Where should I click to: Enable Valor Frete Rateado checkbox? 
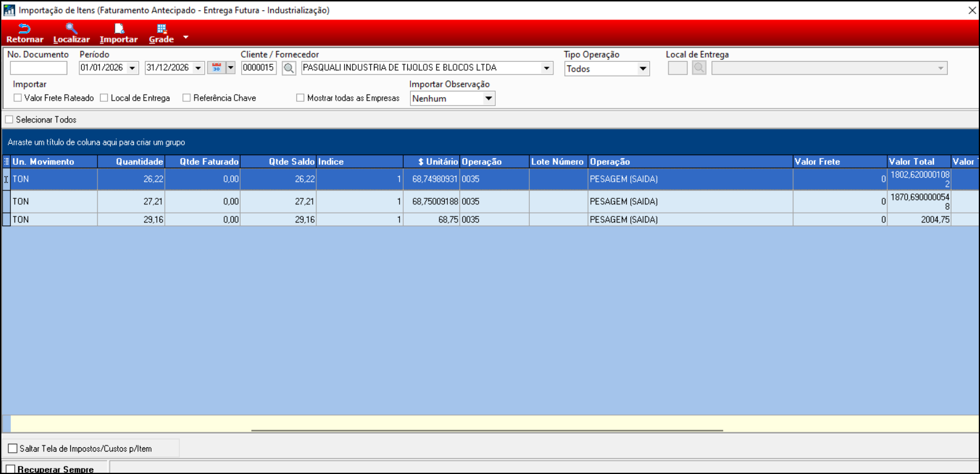click(x=18, y=98)
